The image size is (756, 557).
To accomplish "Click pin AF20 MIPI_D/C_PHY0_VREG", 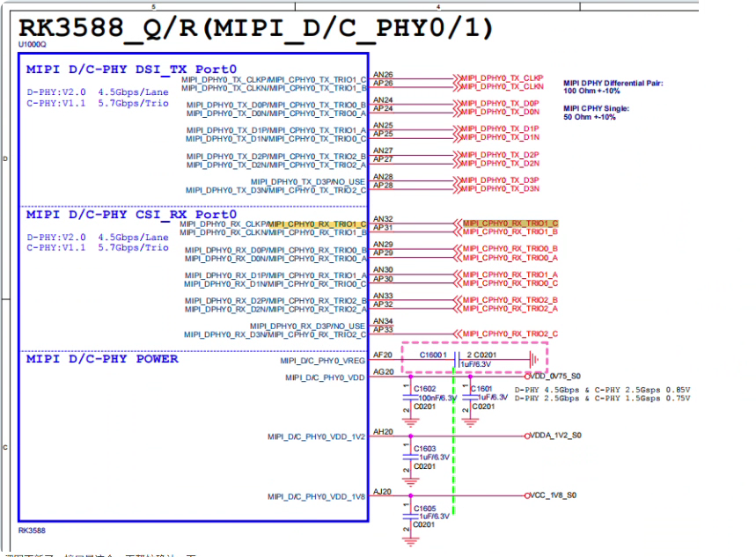I will [x=383, y=355].
